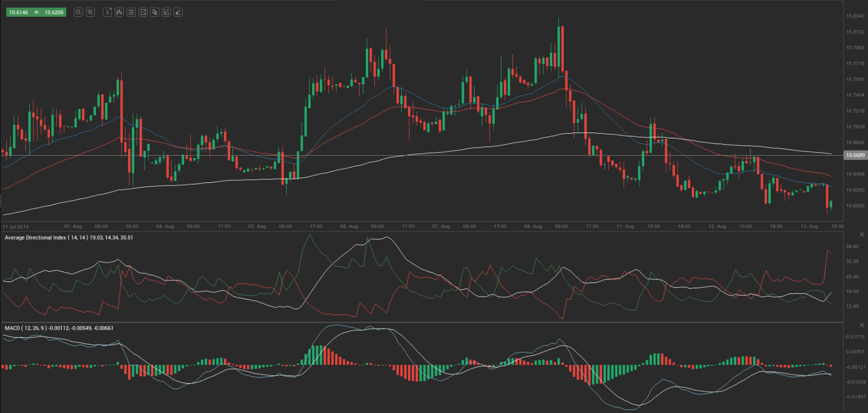
Task: Click the 11. Aug date on timeline
Action: click(625, 226)
